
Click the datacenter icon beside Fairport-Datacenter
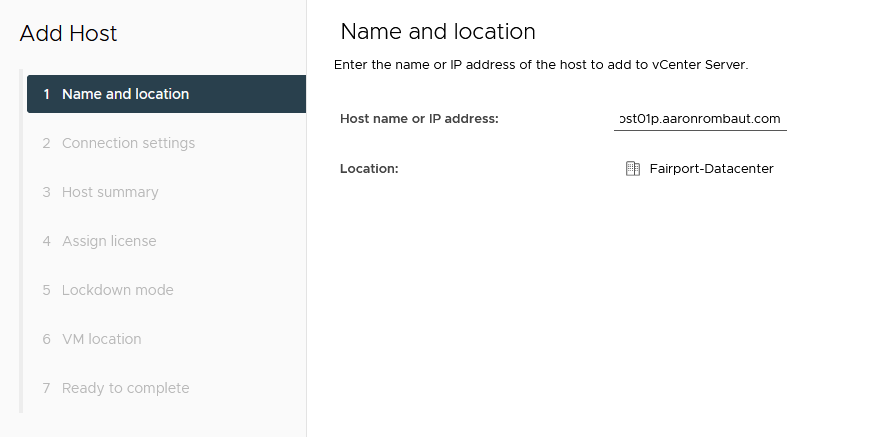coord(632,169)
